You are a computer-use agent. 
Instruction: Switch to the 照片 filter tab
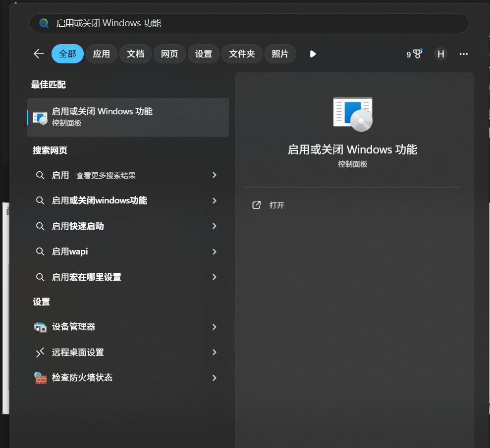[280, 53]
